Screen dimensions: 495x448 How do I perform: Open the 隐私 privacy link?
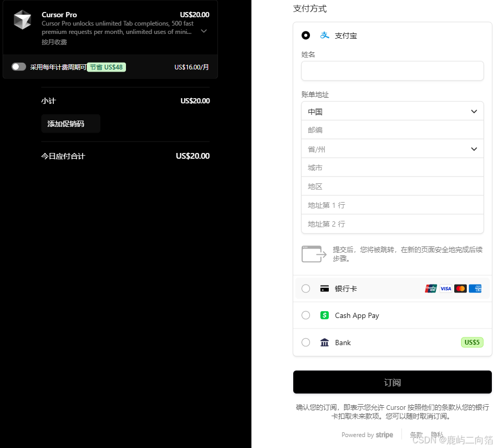click(x=437, y=435)
